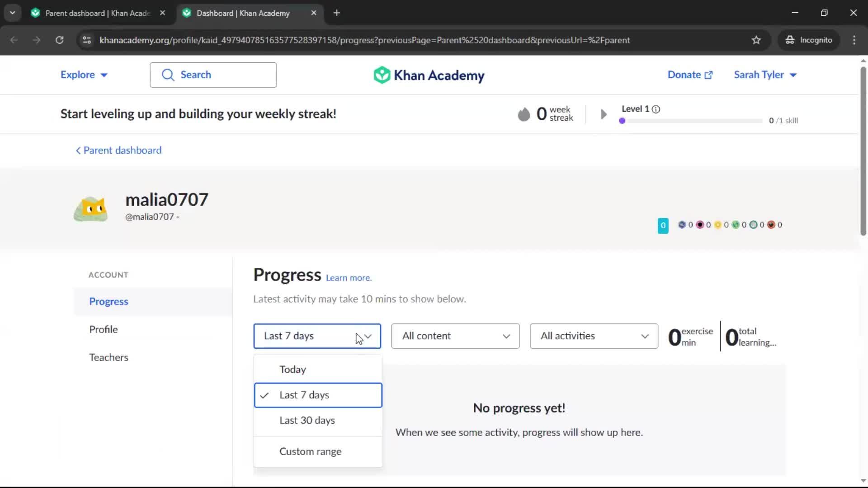The width and height of the screenshot is (868, 488).
Task: Click the yellow earth badge icon
Action: 717,225
